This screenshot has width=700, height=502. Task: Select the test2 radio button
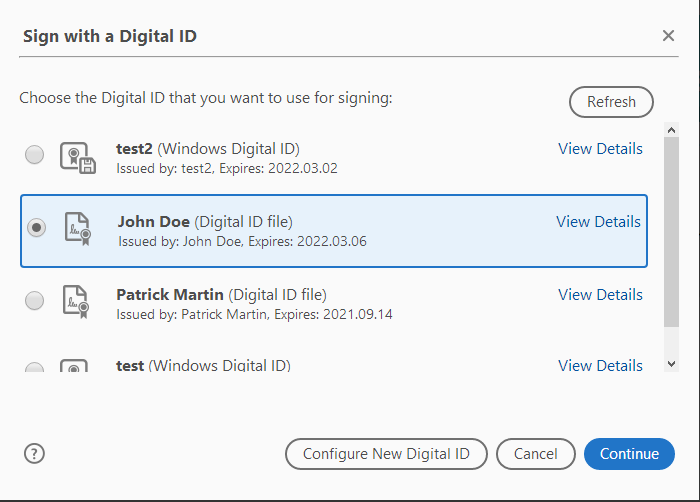pyautogui.click(x=35, y=155)
